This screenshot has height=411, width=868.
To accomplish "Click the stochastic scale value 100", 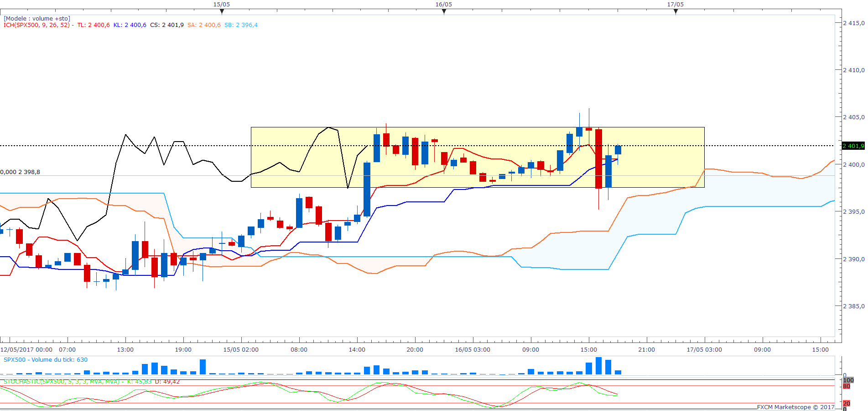I will pyautogui.click(x=848, y=380).
